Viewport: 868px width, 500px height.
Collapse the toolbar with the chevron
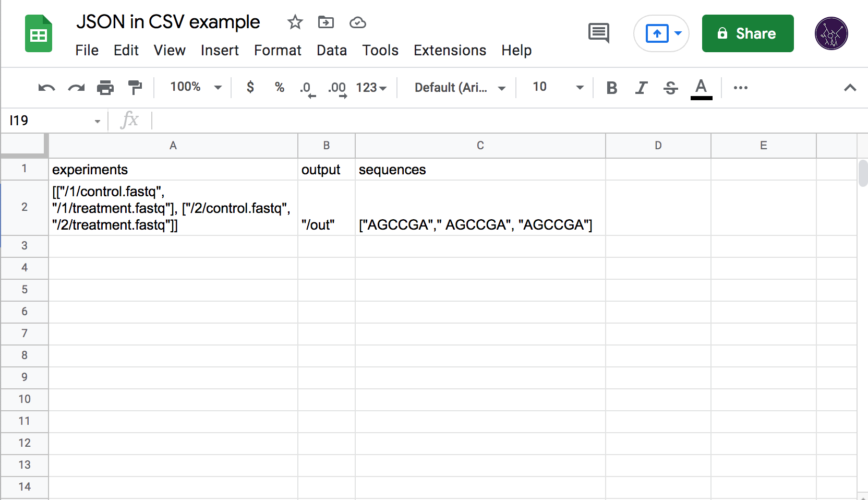coord(850,87)
